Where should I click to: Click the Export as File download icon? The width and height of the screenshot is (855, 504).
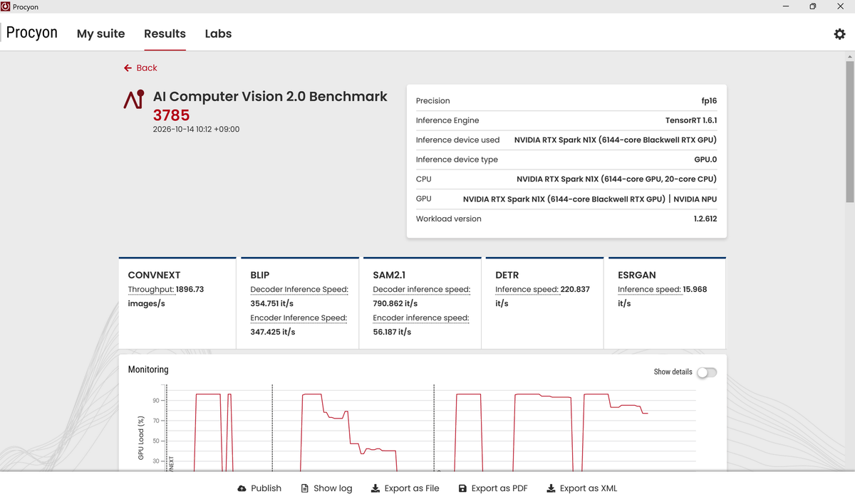point(375,488)
